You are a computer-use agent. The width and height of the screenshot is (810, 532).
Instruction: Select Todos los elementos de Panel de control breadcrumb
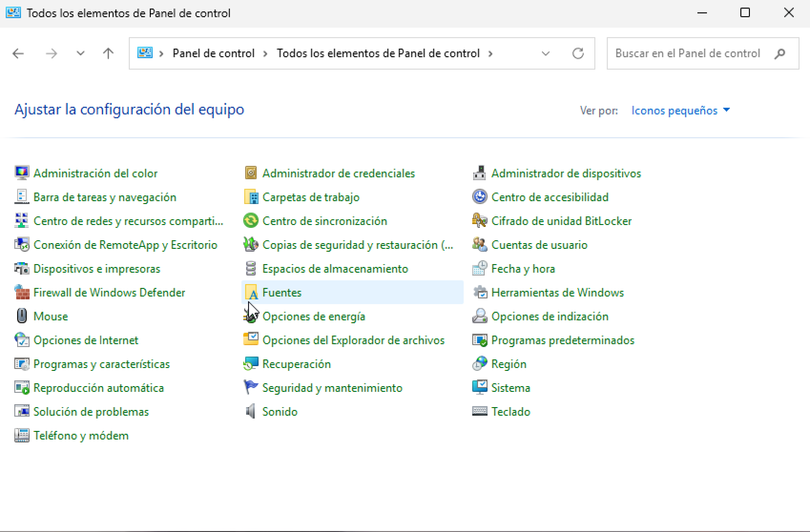[378, 53]
